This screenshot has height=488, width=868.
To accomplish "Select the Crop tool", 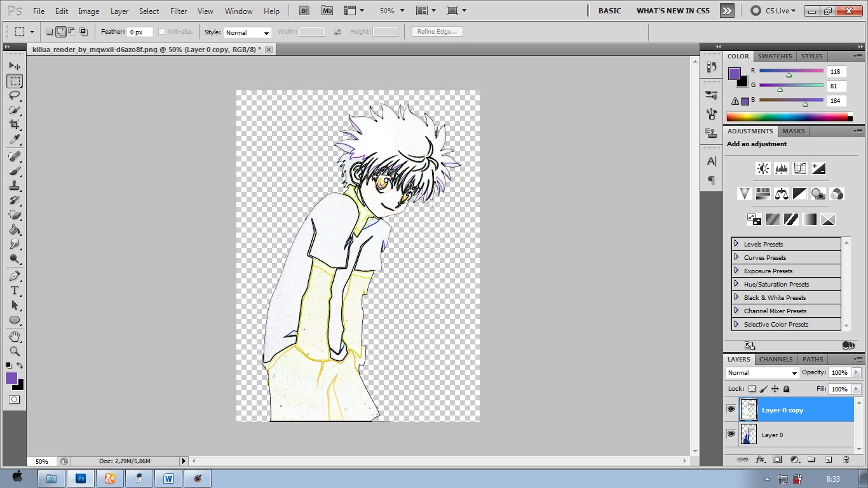I will point(15,125).
